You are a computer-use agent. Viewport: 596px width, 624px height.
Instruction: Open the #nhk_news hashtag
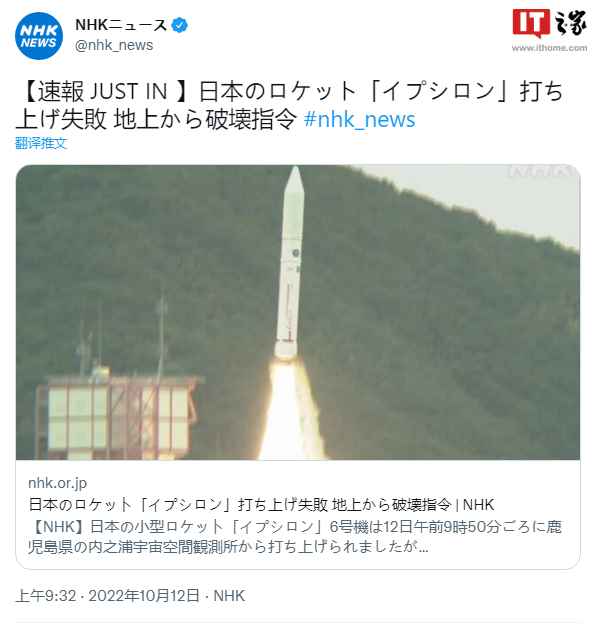click(x=359, y=119)
